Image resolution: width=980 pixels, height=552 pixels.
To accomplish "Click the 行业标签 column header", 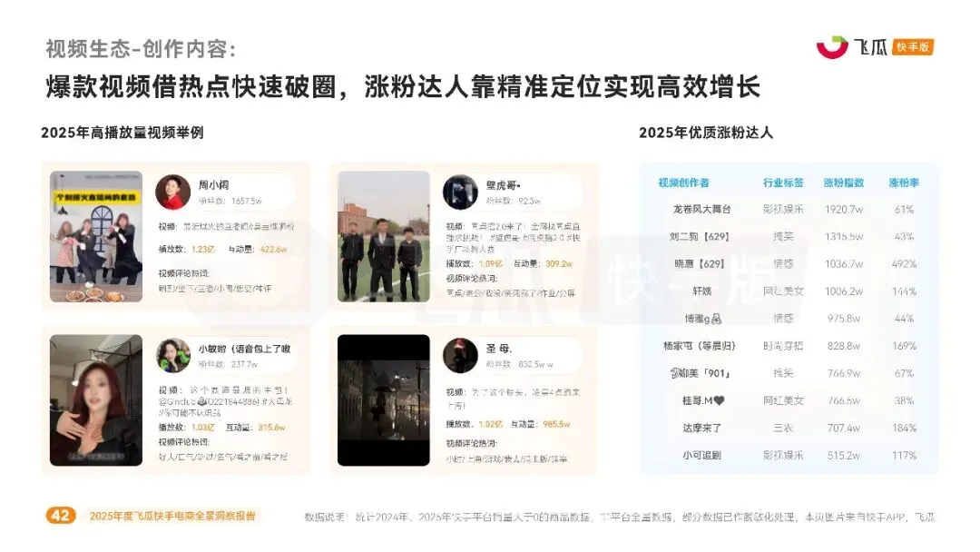I will 783,182.
